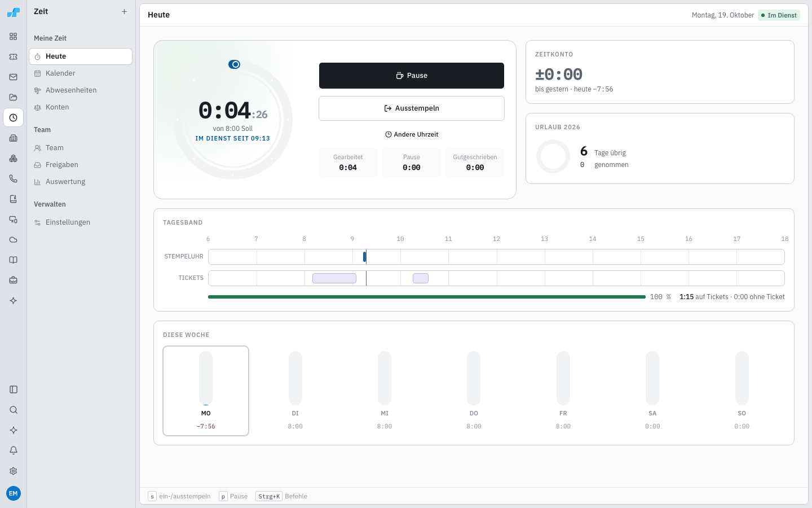This screenshot has height=508, width=812.
Task: Click the EM user avatar
Action: coord(14,493)
